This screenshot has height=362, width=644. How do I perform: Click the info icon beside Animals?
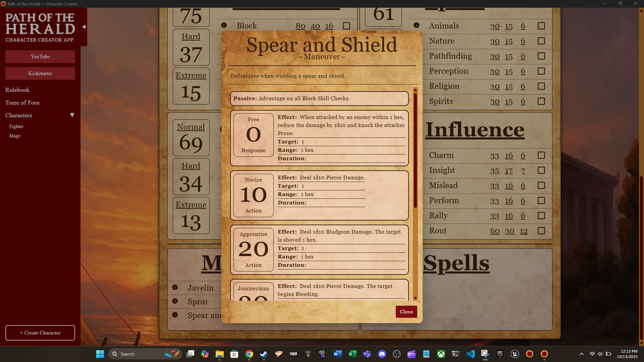pos(417,25)
